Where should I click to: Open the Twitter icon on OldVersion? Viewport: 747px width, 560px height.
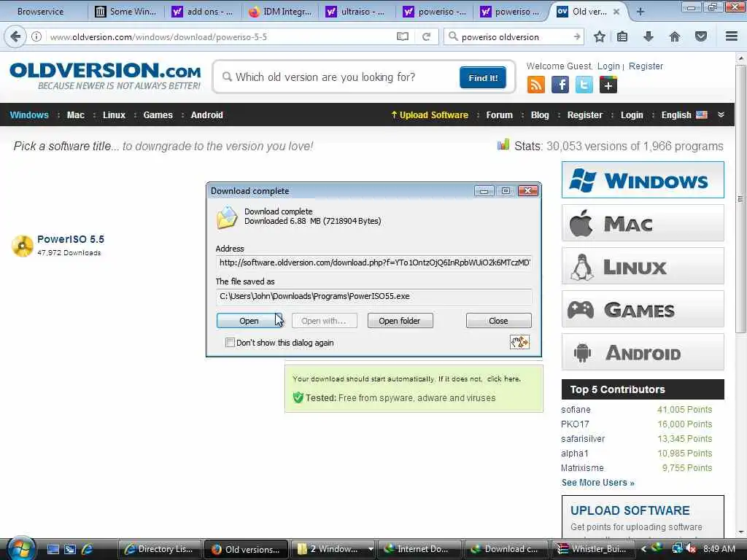584,85
